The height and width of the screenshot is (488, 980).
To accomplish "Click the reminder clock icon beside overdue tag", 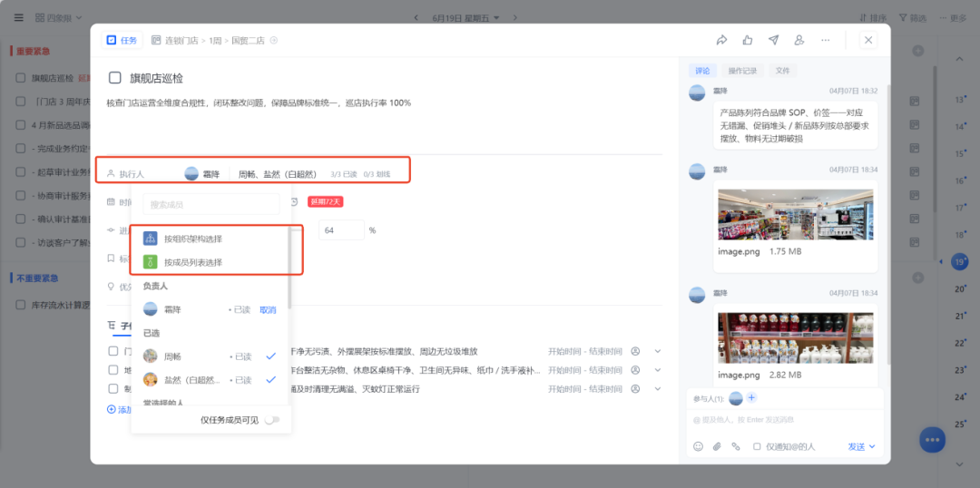I will (x=294, y=201).
